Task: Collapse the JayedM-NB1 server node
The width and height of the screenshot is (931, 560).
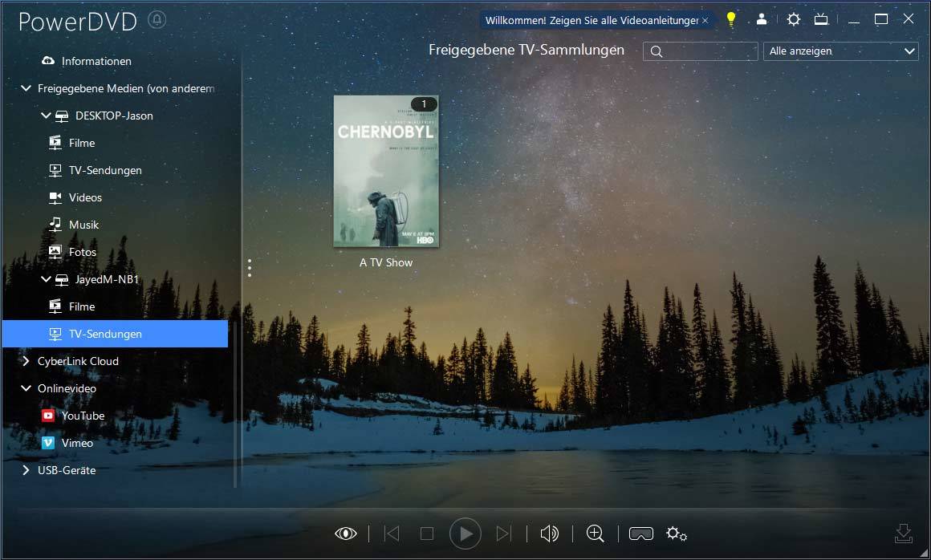Action: point(45,279)
